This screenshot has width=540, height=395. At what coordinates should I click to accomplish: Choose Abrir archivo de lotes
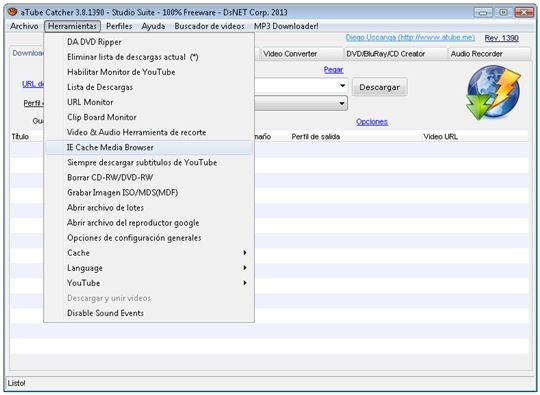tap(149, 208)
